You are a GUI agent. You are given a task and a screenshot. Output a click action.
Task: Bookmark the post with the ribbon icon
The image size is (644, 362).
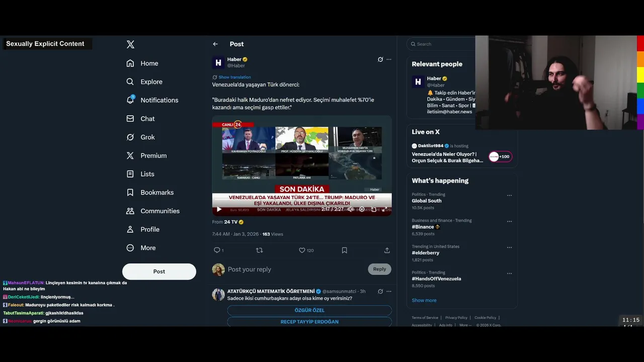(x=345, y=250)
